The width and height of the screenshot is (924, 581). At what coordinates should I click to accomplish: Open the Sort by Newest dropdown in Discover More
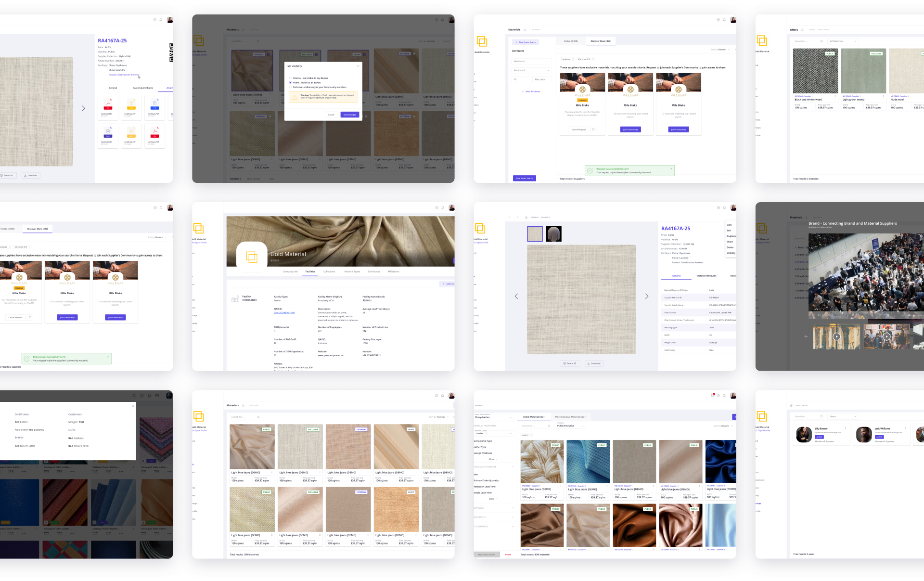pos(720,50)
